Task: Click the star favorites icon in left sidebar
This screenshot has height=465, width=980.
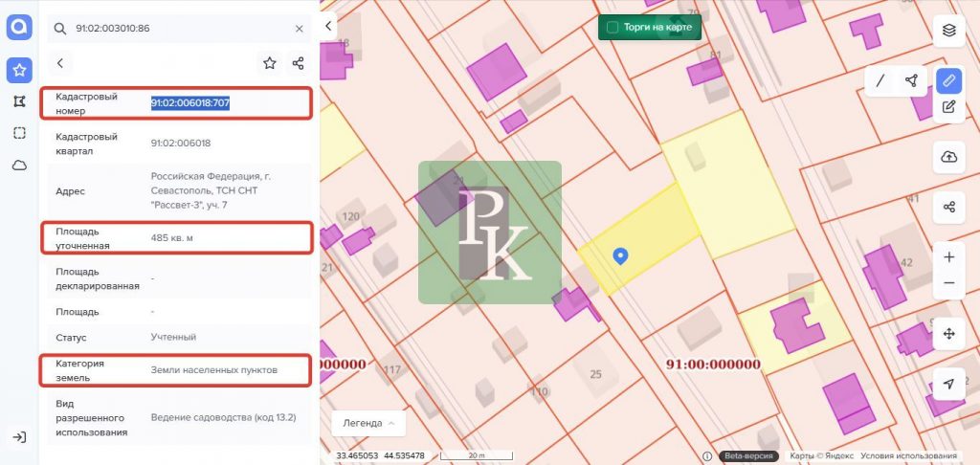Action: pos(19,70)
